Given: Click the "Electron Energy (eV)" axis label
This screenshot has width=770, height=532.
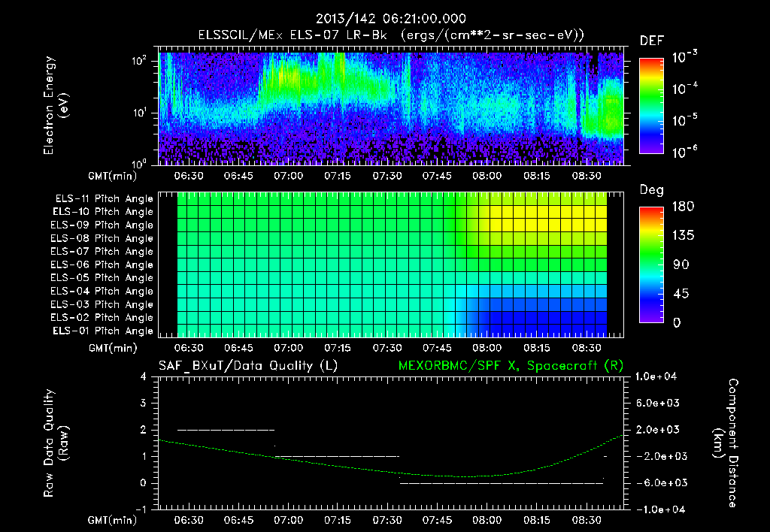Looking at the screenshot, I should tap(56, 105).
